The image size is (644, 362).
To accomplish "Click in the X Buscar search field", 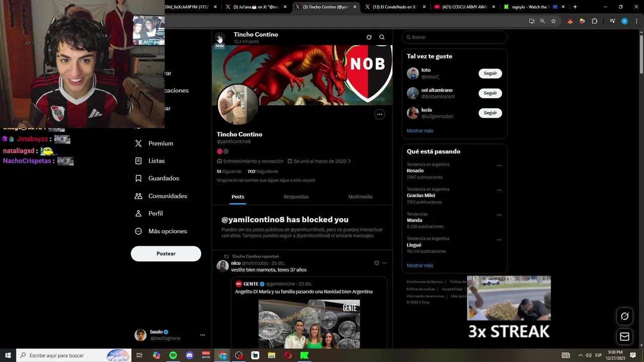I will tap(454, 37).
